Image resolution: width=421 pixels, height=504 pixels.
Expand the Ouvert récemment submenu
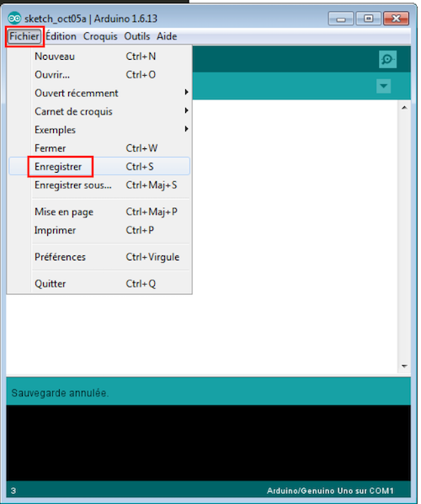[99, 94]
